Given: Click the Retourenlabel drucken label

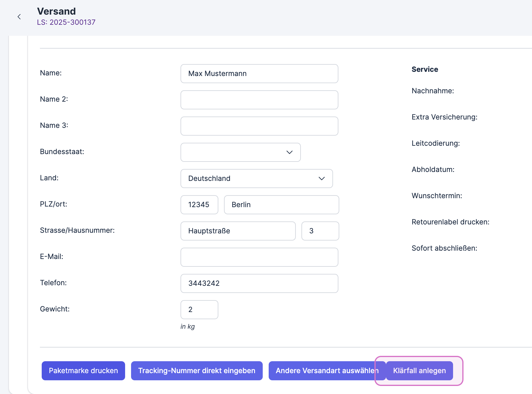Looking at the screenshot, I should point(450,222).
